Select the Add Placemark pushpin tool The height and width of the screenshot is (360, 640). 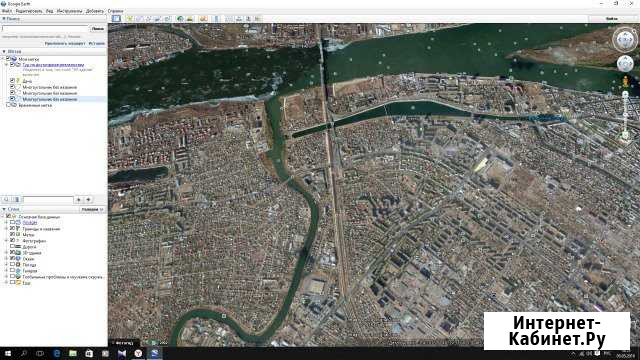pos(130,18)
